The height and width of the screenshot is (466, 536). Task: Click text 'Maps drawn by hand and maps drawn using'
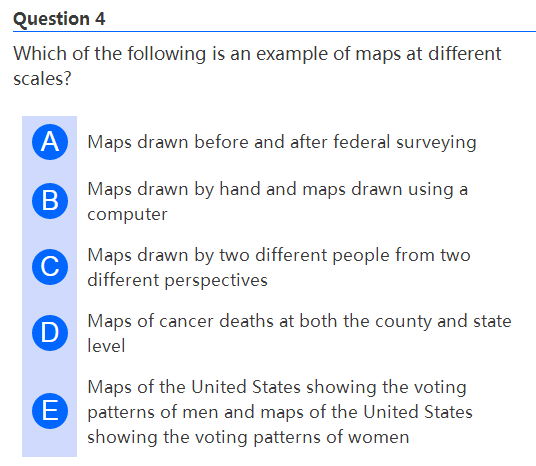pos(270,189)
